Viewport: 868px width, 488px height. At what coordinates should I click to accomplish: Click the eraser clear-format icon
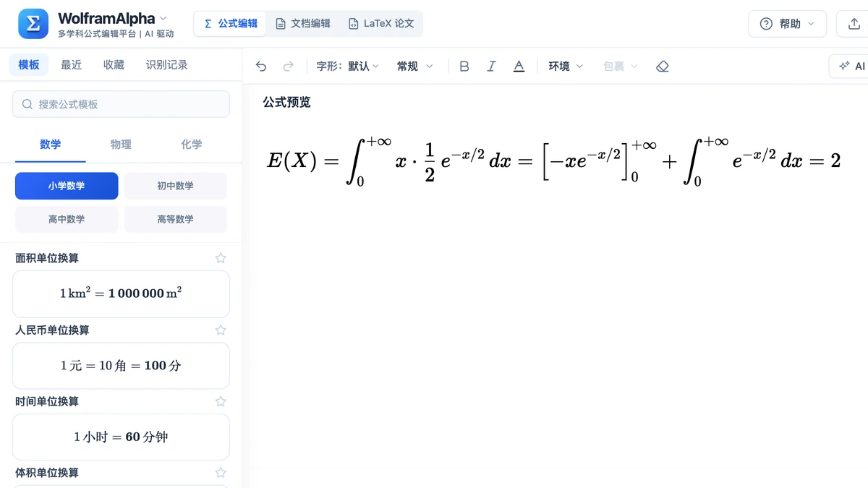pos(663,67)
